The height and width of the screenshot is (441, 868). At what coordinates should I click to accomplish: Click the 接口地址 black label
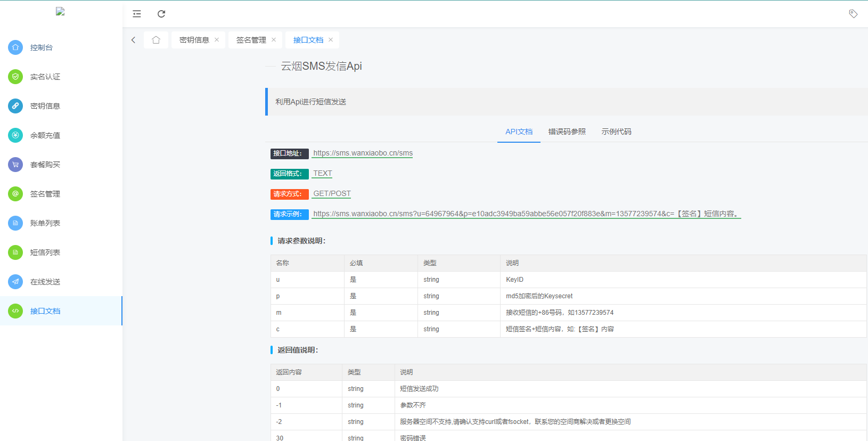(x=290, y=153)
